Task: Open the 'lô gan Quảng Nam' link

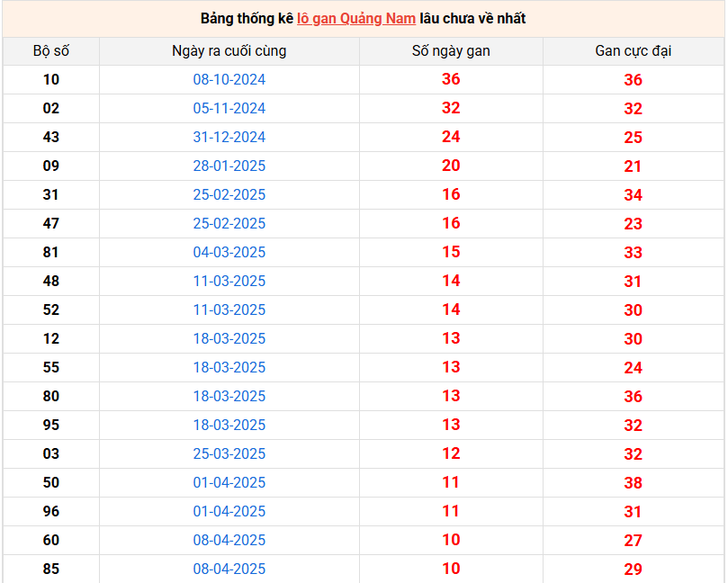Action: point(356,19)
